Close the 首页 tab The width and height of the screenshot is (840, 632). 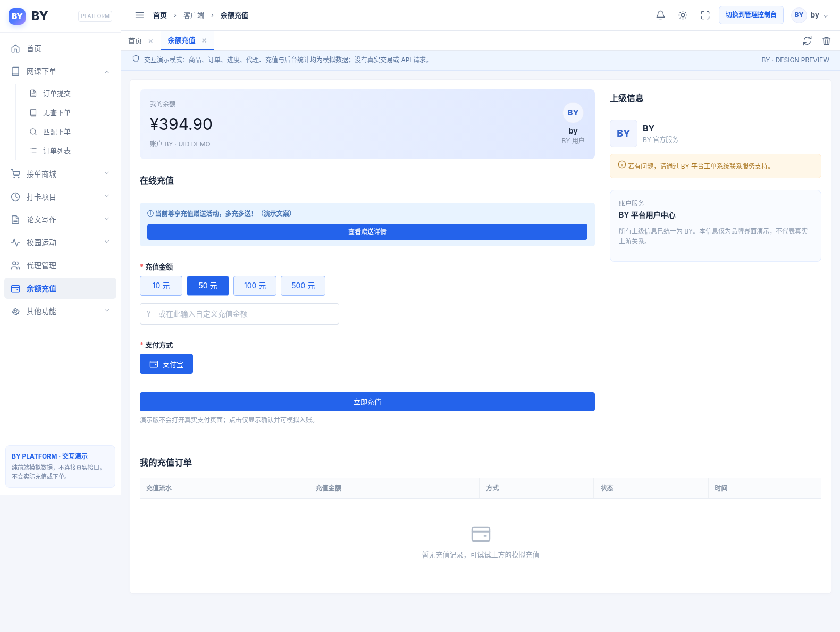pos(150,41)
